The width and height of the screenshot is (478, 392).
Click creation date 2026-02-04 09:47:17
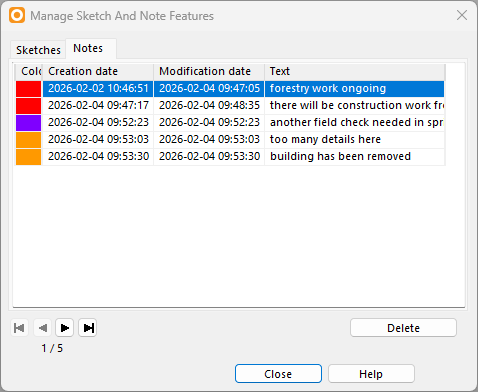[98, 106]
